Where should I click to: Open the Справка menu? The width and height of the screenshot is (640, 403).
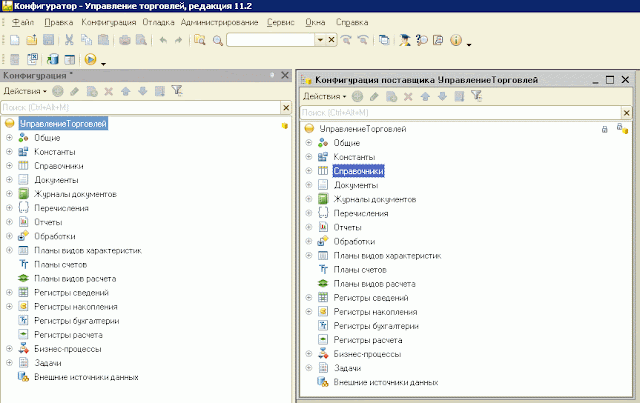click(352, 22)
